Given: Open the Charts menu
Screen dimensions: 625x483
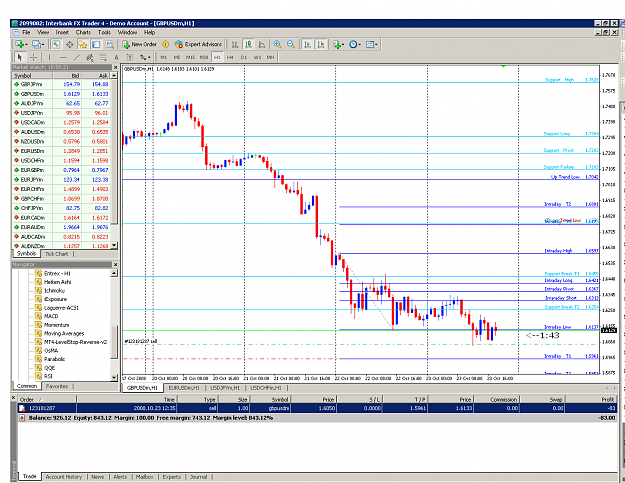Looking at the screenshot, I should point(83,32).
